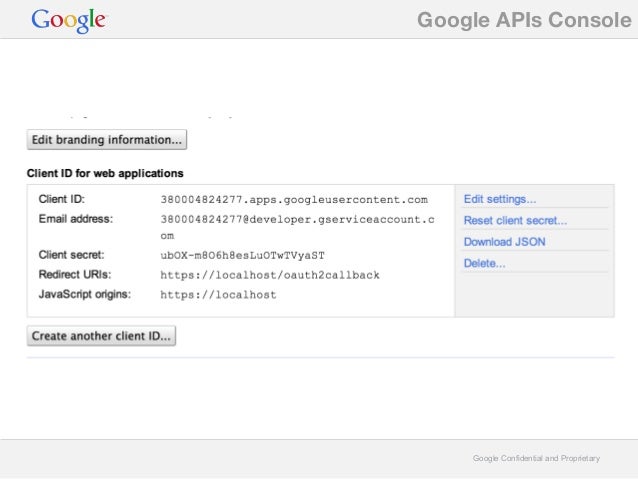
Task: Click the Delete link for this client
Action: coord(484,264)
